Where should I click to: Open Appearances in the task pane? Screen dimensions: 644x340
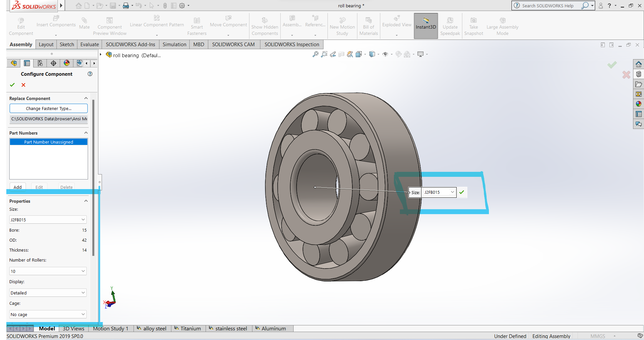click(x=638, y=104)
